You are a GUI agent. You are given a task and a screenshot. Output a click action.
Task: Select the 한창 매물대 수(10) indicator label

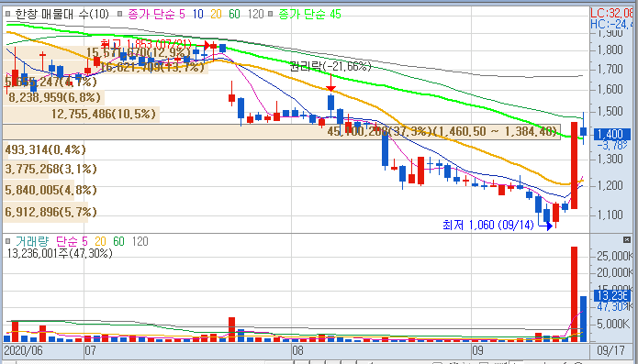[x=62, y=15]
